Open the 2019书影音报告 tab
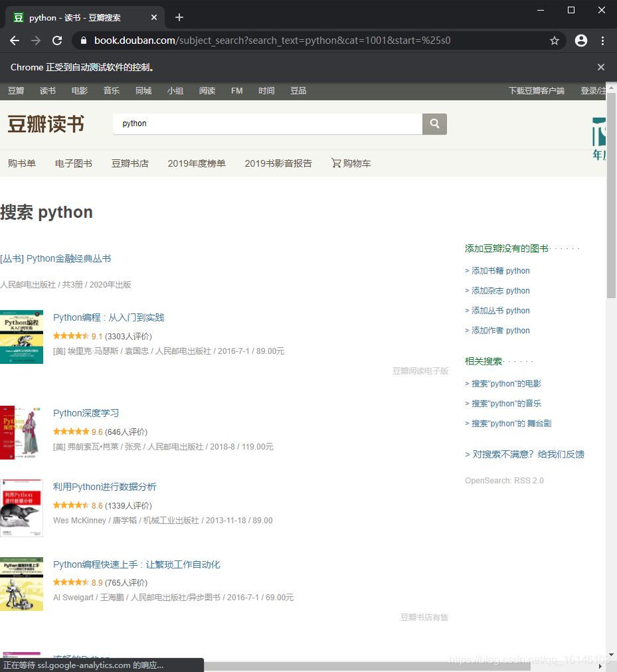Screen dimensions: 617x672 tap(278, 163)
